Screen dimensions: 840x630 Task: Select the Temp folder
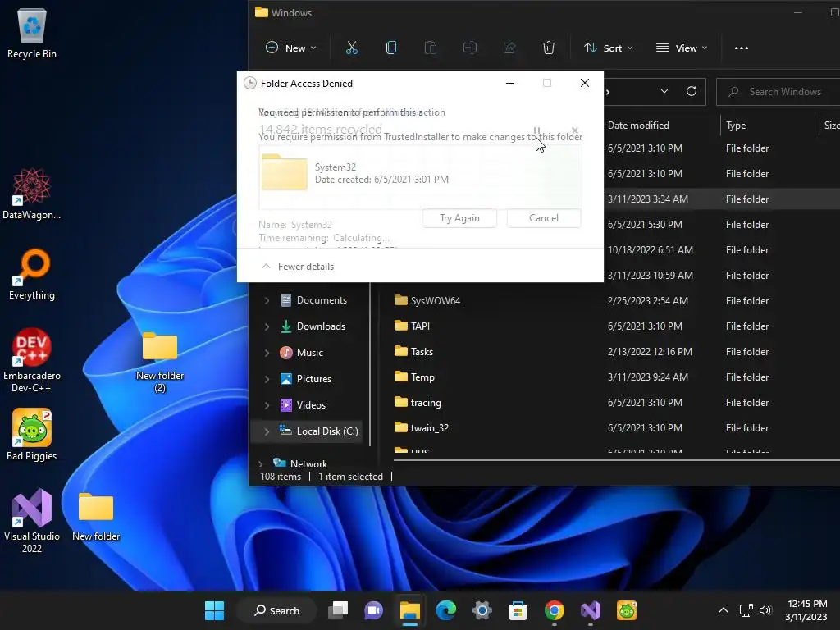422,377
